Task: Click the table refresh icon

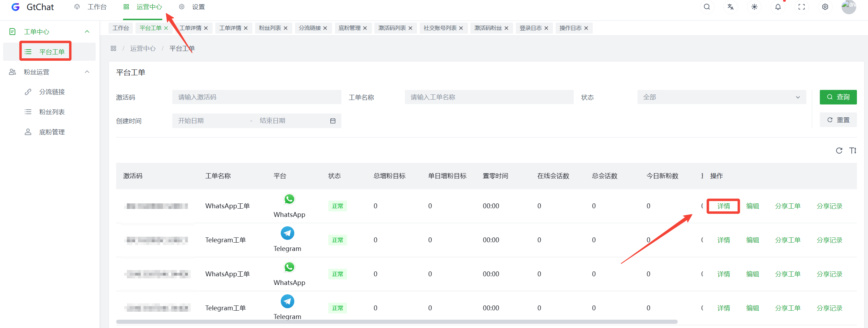Action: (x=839, y=151)
